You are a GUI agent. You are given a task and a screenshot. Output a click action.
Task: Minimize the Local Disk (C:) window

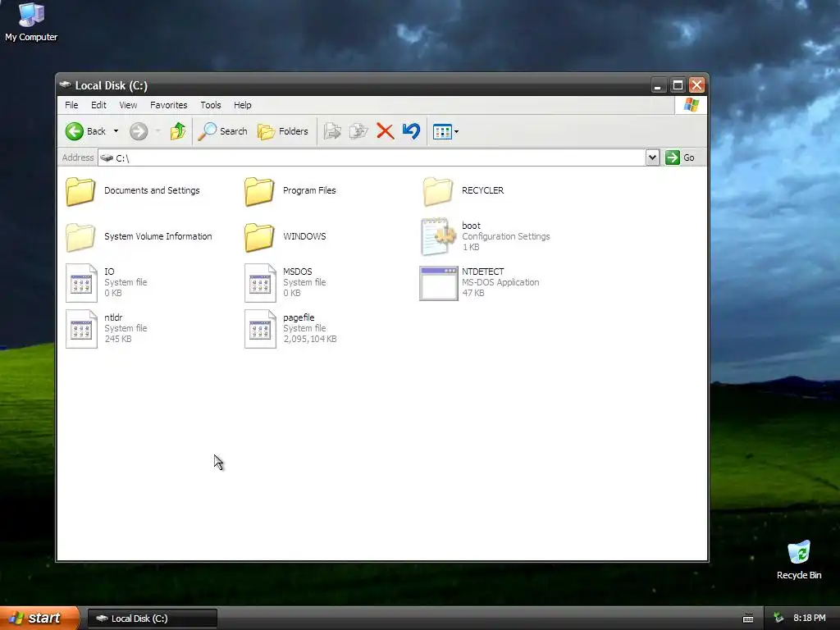pos(658,84)
